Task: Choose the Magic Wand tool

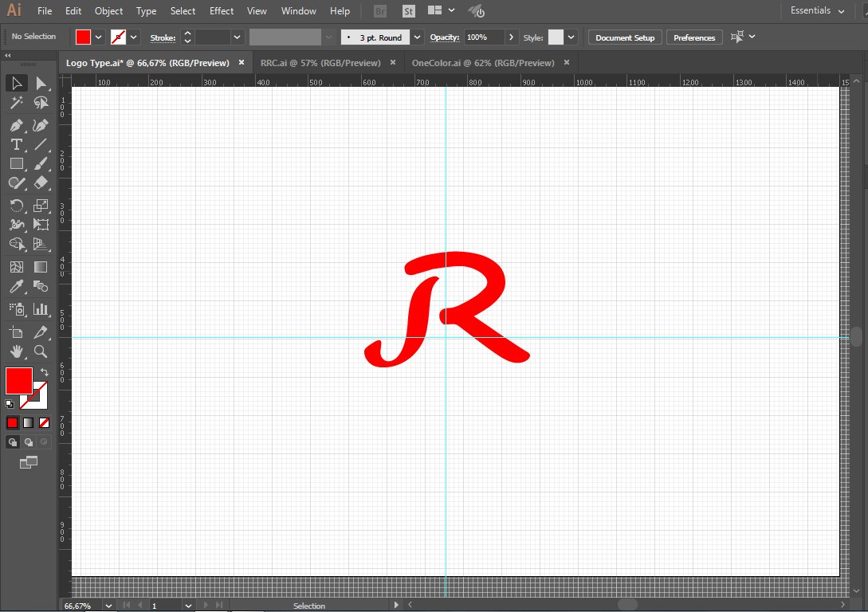Action: tap(16, 103)
